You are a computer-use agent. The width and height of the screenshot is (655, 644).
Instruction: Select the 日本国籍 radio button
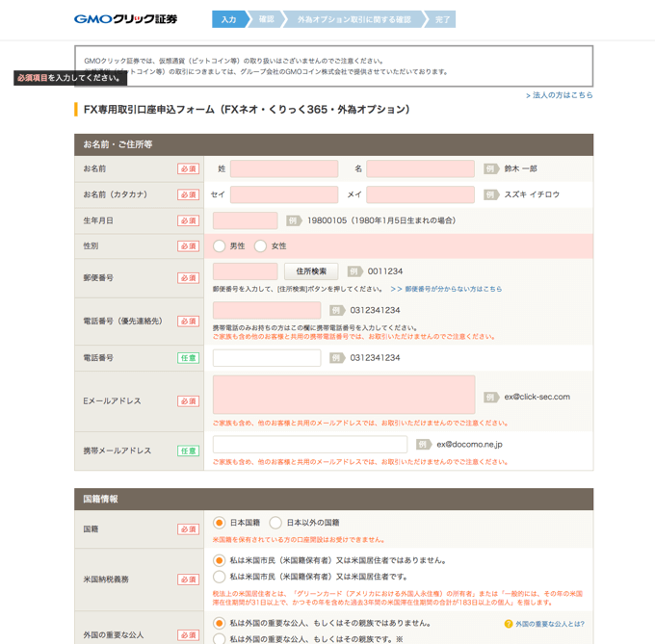(220, 523)
